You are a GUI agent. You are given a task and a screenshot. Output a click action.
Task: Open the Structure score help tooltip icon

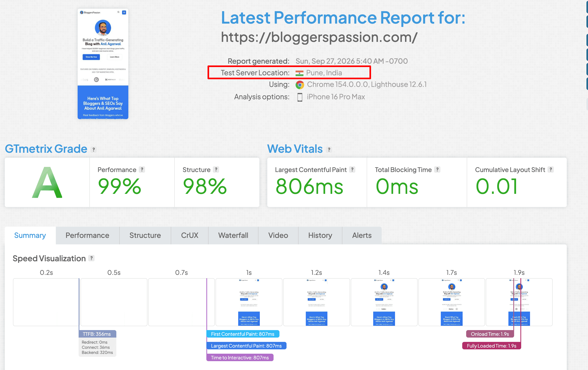216,169
